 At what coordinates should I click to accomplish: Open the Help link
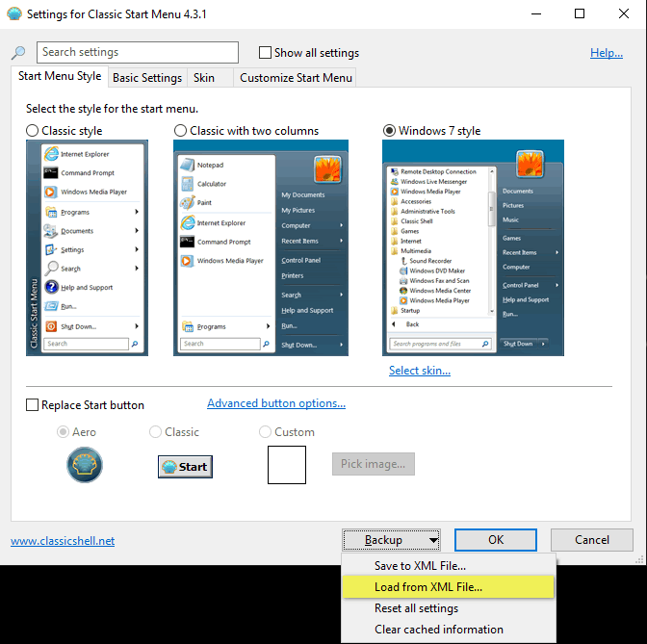[607, 53]
